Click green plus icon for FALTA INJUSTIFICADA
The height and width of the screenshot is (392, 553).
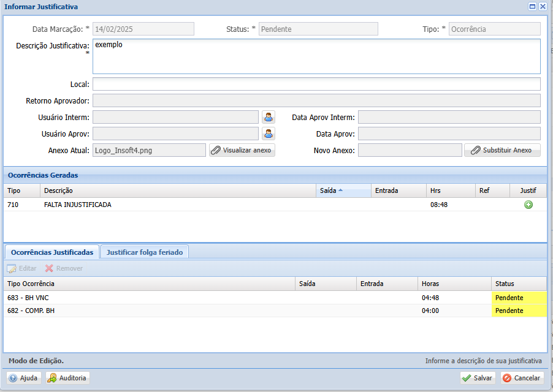pos(528,205)
